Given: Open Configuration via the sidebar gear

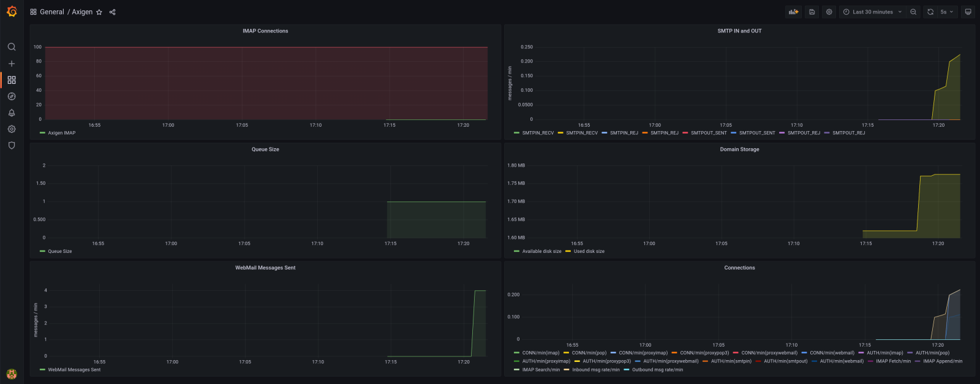Looking at the screenshot, I should [x=12, y=129].
